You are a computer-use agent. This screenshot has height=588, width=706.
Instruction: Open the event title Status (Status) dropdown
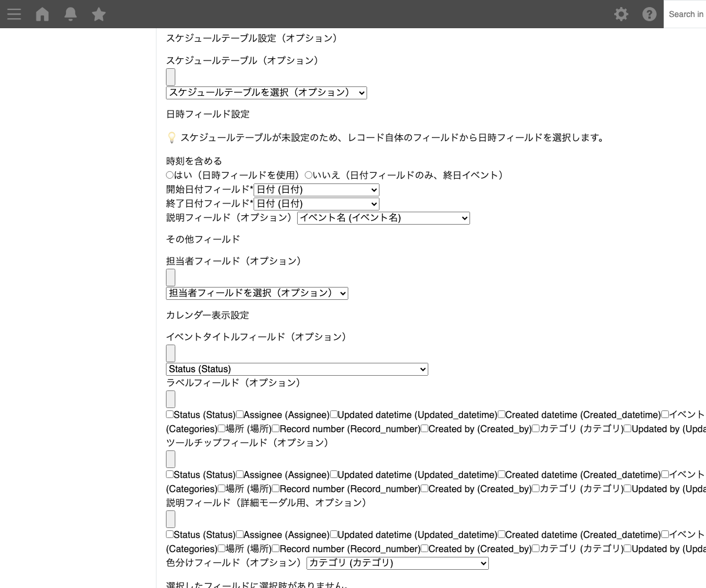(297, 369)
